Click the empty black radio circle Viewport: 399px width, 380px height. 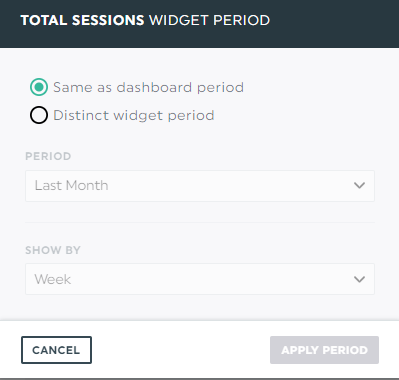pyautogui.click(x=39, y=115)
